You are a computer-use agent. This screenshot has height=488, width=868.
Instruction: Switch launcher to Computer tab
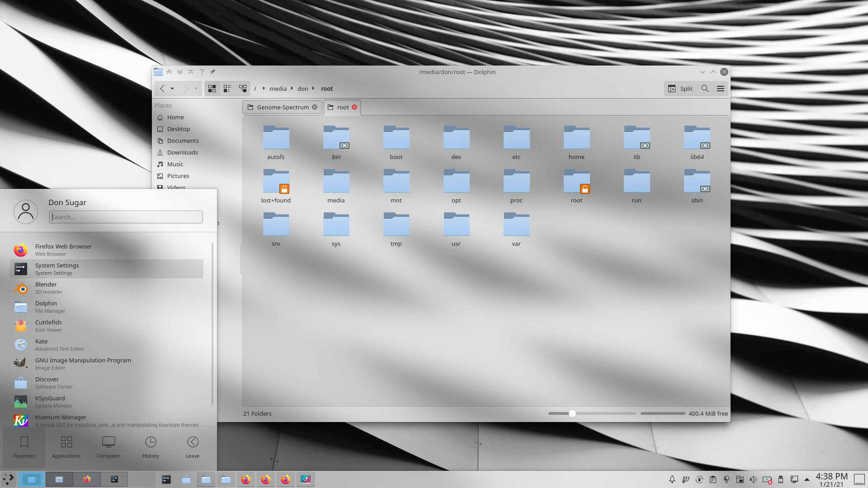(108, 447)
